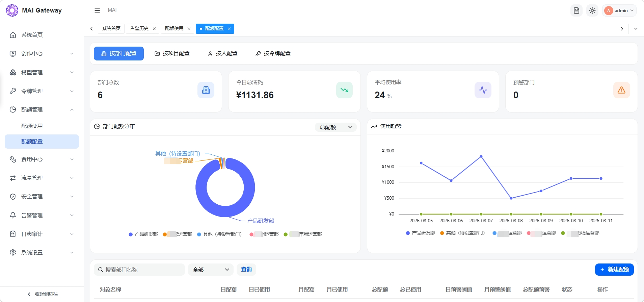Click the 模型管理 cubes icon

13,72
